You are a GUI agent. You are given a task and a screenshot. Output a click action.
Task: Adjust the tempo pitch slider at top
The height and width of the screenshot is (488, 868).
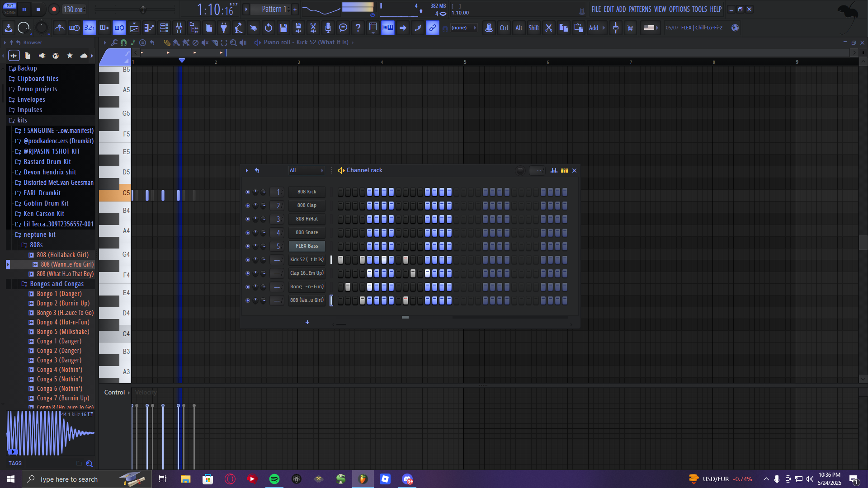coord(143,9)
